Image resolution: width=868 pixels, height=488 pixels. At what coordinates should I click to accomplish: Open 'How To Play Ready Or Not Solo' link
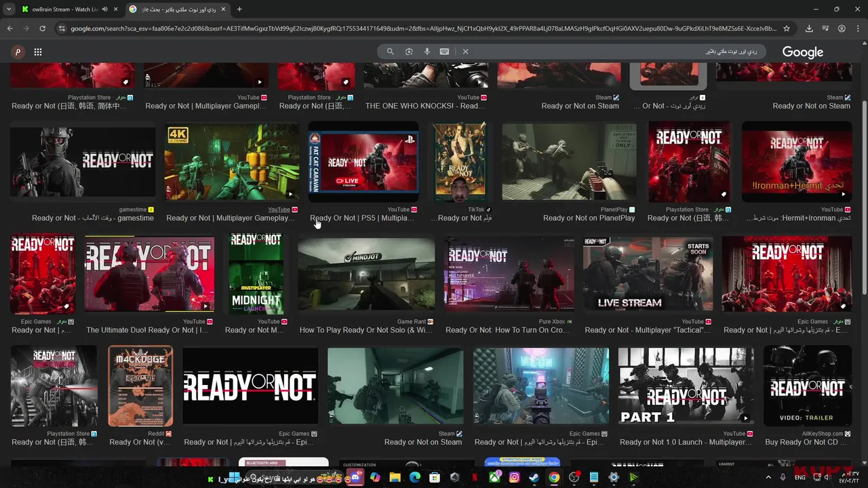(x=366, y=330)
